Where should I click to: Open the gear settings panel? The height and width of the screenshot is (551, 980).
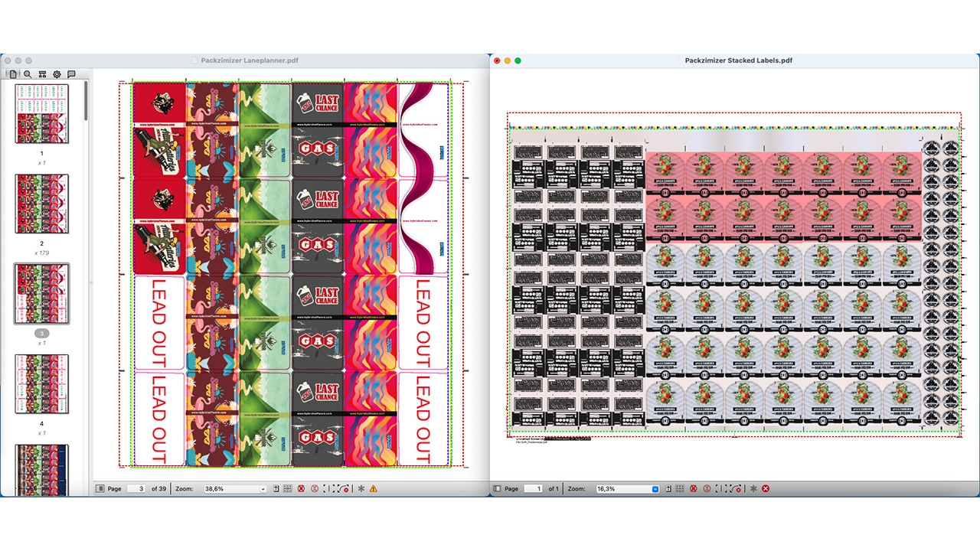point(57,74)
